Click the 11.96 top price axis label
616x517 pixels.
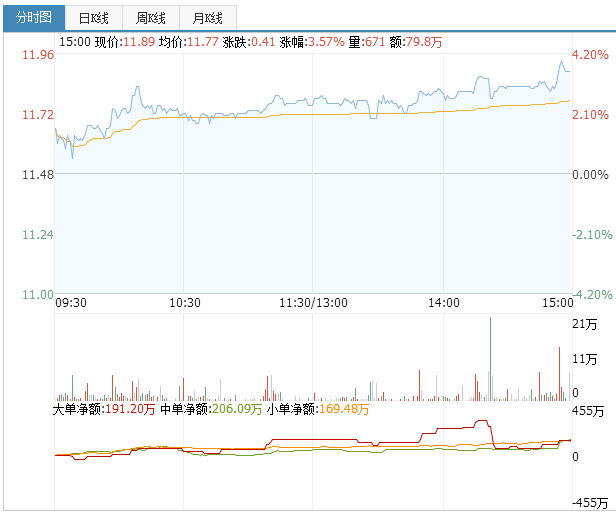click(x=38, y=55)
